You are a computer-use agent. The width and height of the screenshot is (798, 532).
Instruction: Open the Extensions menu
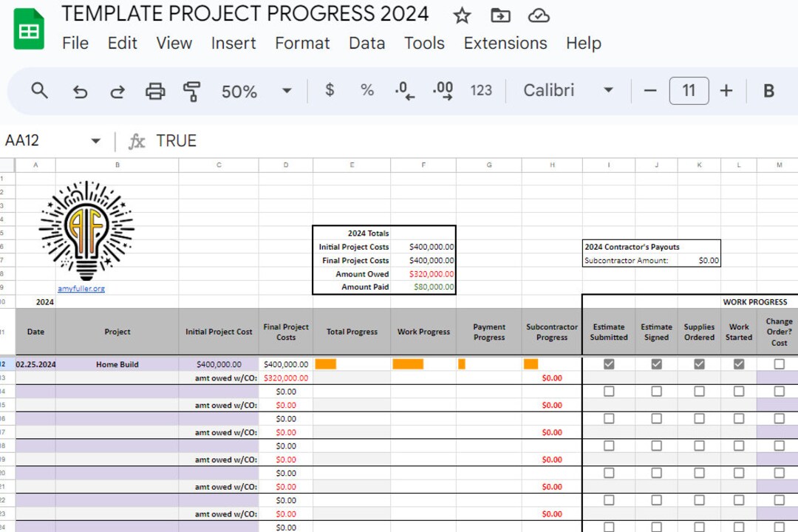click(x=505, y=44)
